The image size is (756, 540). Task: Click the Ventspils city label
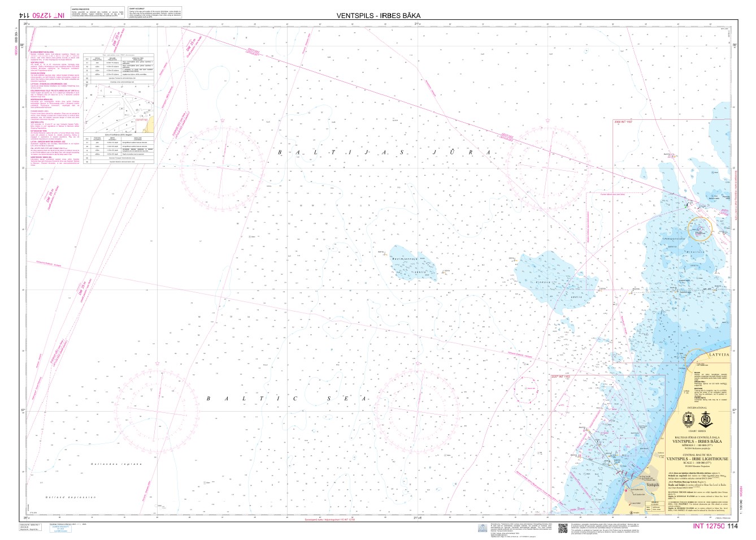point(634,485)
